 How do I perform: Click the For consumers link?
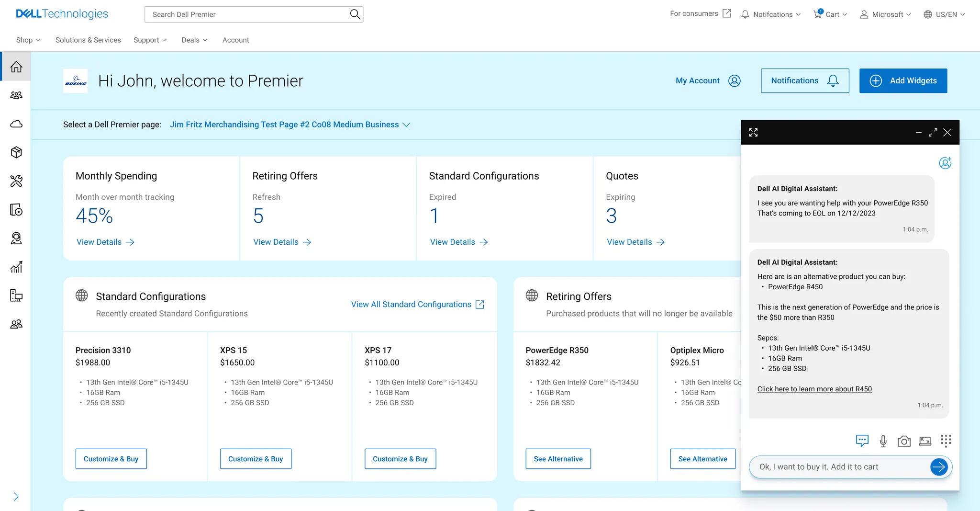pyautogui.click(x=700, y=14)
